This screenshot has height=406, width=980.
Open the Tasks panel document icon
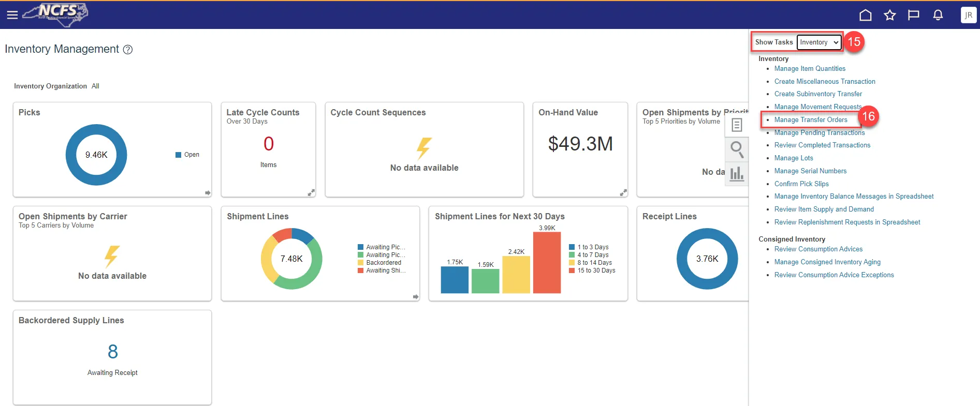click(x=736, y=125)
